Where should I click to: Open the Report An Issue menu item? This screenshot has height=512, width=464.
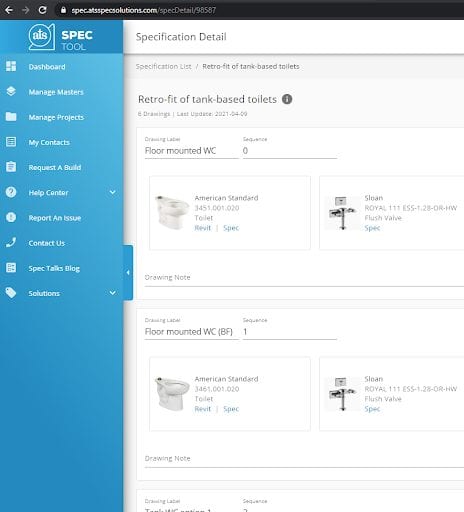pos(55,218)
